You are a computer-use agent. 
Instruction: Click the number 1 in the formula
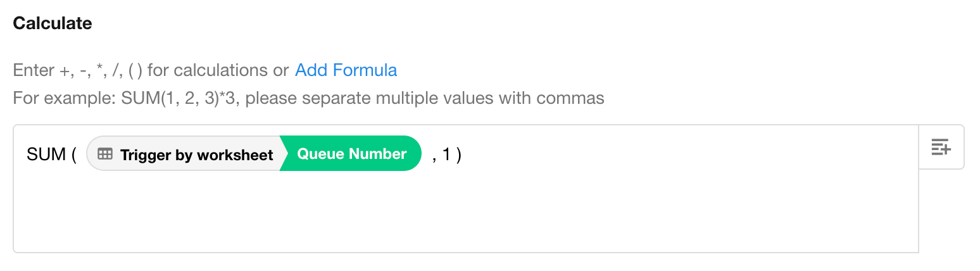(x=446, y=154)
